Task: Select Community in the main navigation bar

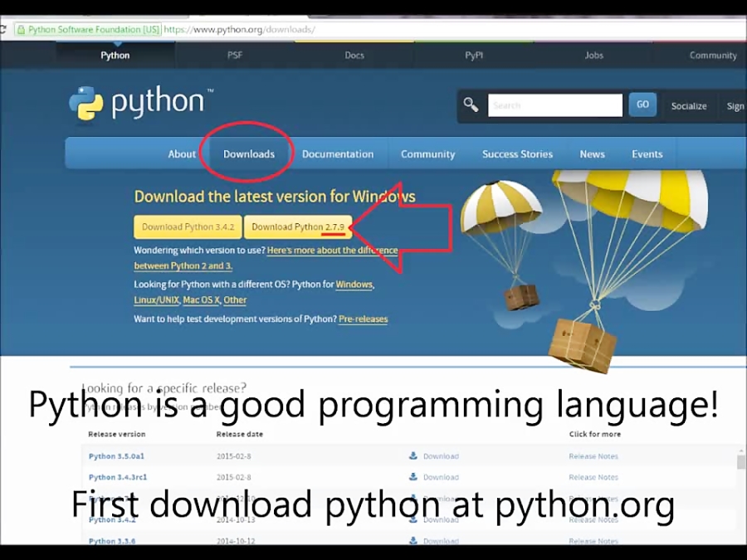Action: (x=427, y=153)
